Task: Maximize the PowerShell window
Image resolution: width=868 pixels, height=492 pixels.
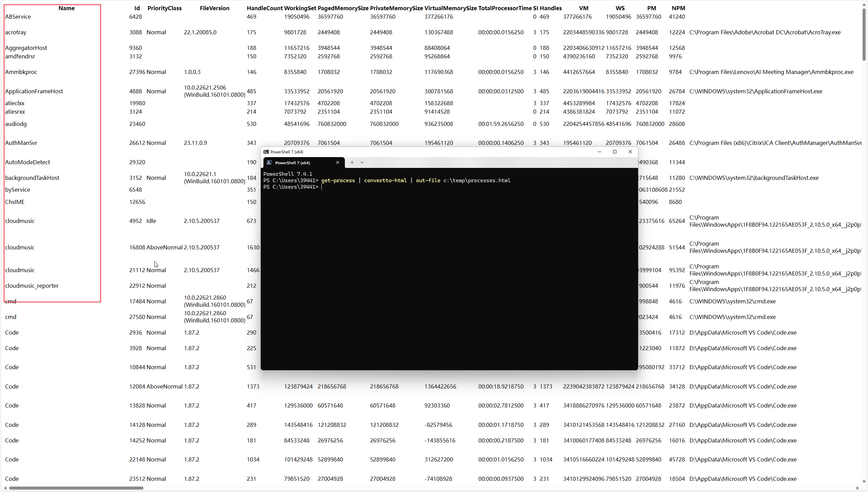Action: pos(615,152)
